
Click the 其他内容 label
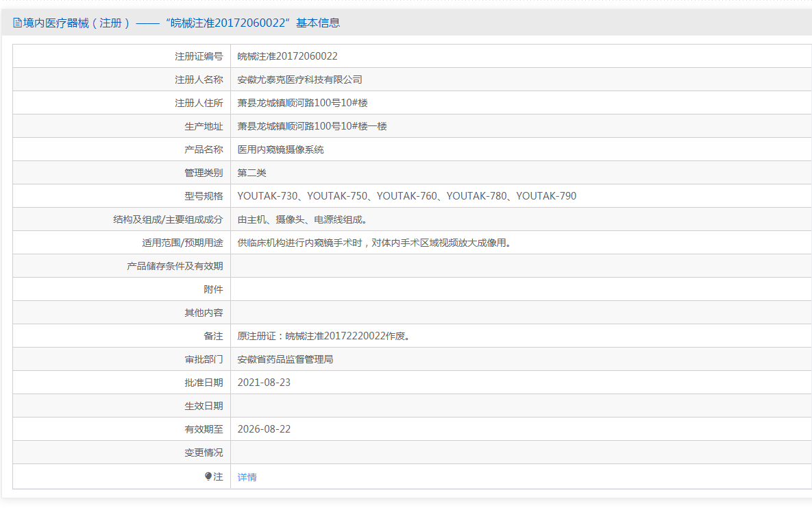204,313
